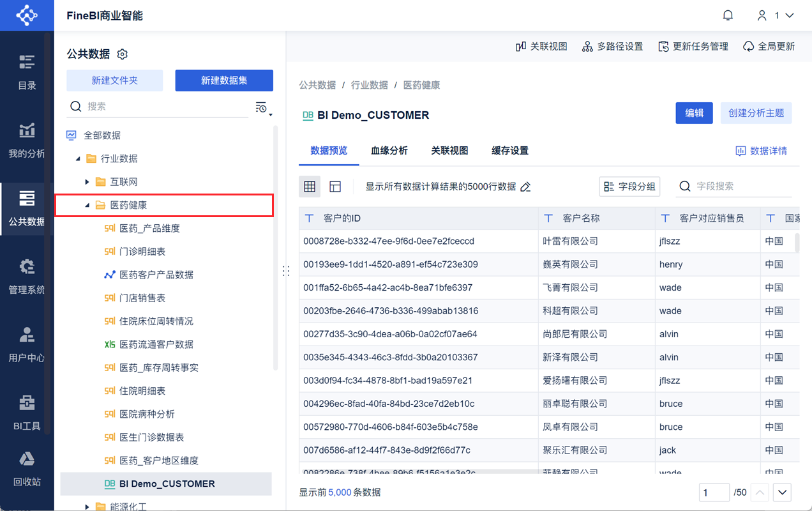This screenshot has width=812, height=511.
Task: Click the dataset tree vertical scrollbar
Action: [275, 248]
